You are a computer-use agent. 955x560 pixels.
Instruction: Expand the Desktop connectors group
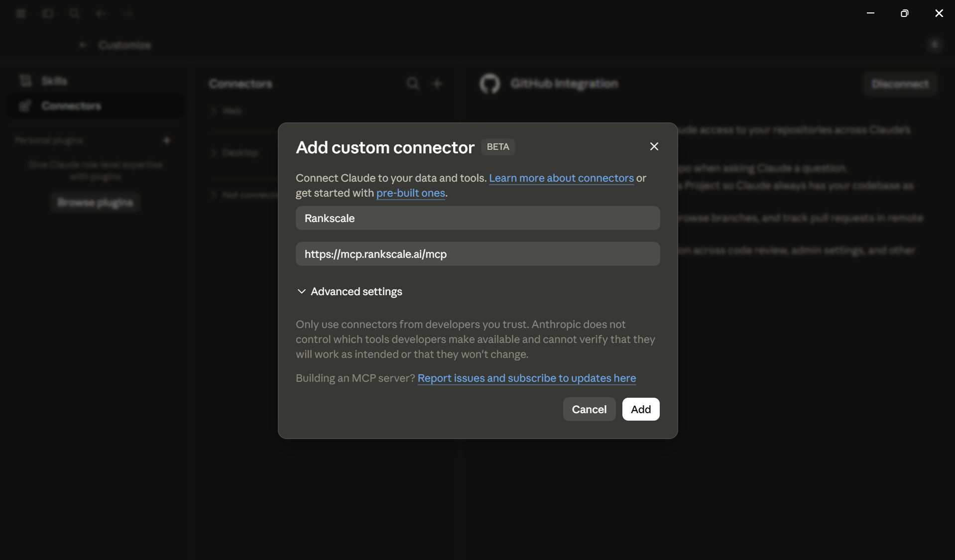click(234, 152)
